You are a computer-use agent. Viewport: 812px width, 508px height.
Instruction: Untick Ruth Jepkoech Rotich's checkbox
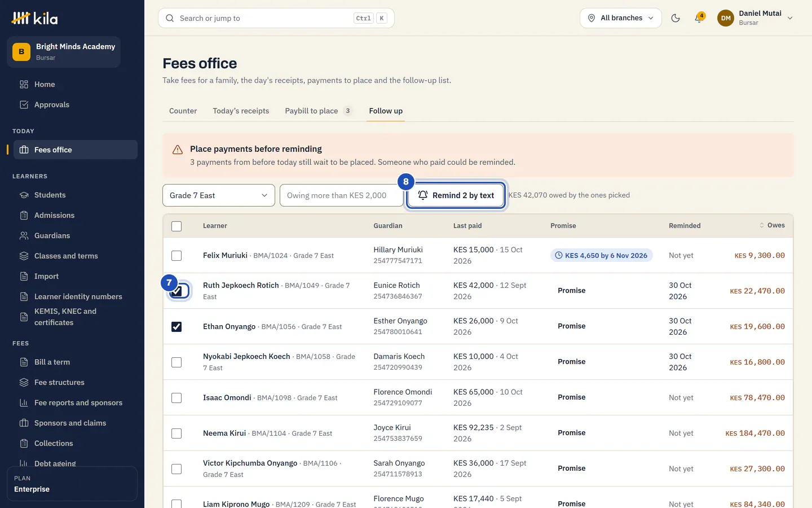pyautogui.click(x=176, y=291)
